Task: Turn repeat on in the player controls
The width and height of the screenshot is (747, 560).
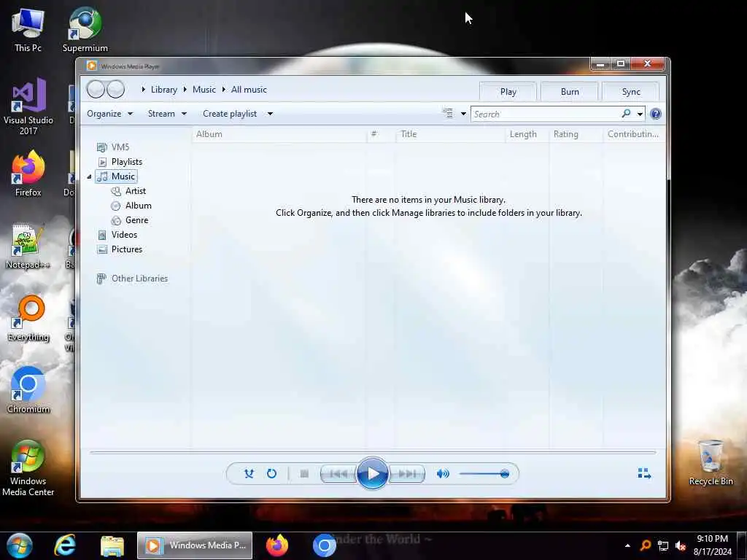Action: [271, 473]
